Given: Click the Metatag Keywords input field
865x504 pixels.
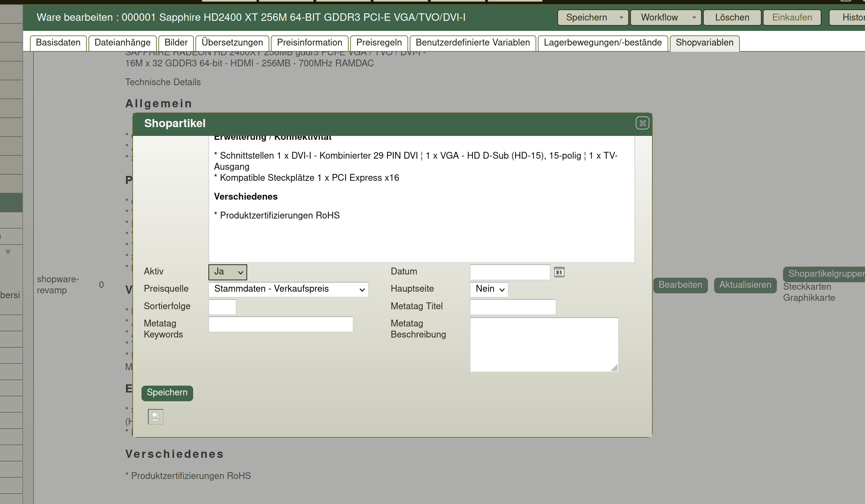Looking at the screenshot, I should [x=281, y=325].
